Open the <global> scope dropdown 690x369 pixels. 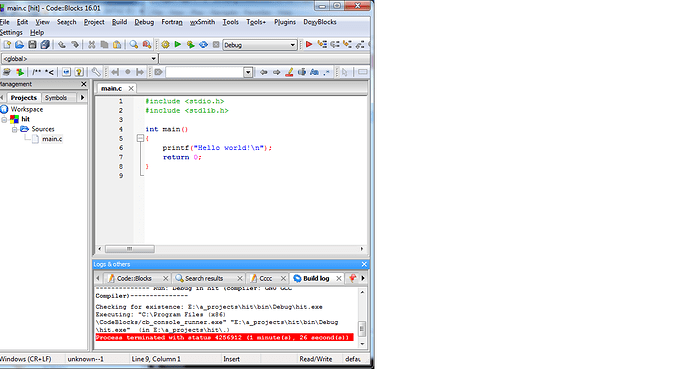click(79, 58)
